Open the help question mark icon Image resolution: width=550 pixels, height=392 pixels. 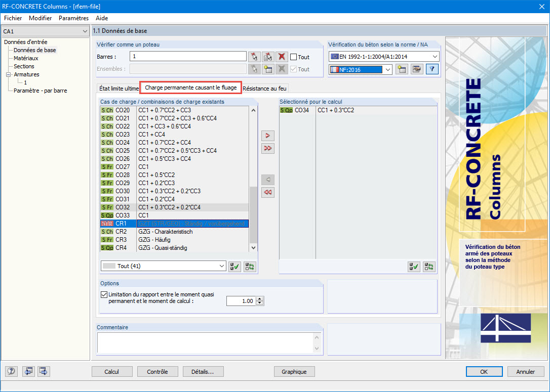click(11, 371)
